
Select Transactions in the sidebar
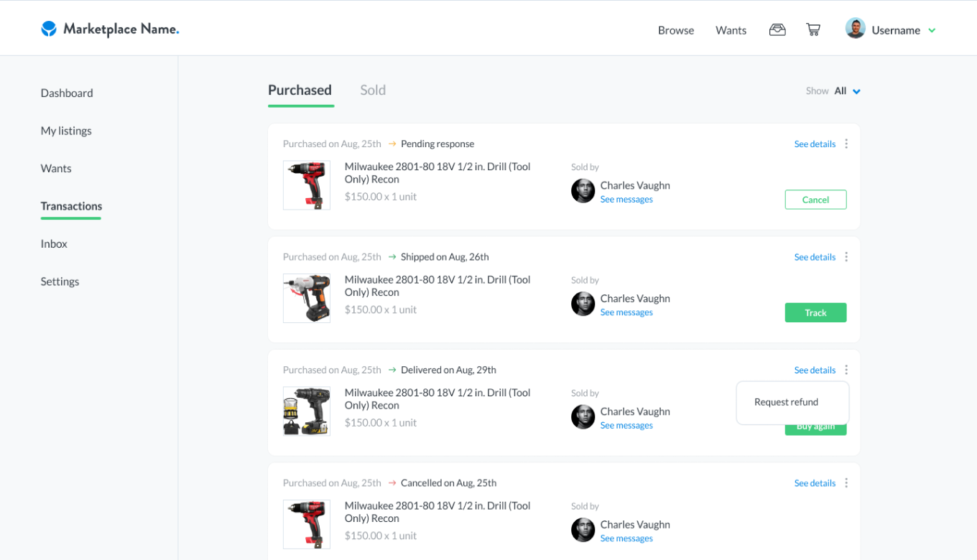[71, 206]
